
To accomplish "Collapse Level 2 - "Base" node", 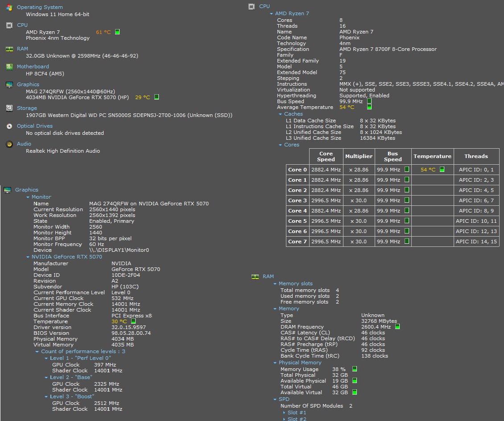I will pos(46,378).
